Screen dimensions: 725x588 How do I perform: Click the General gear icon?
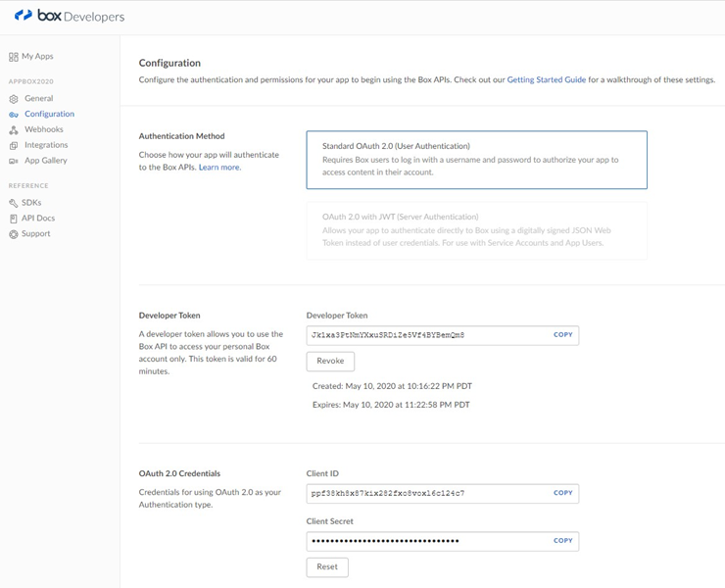point(14,99)
